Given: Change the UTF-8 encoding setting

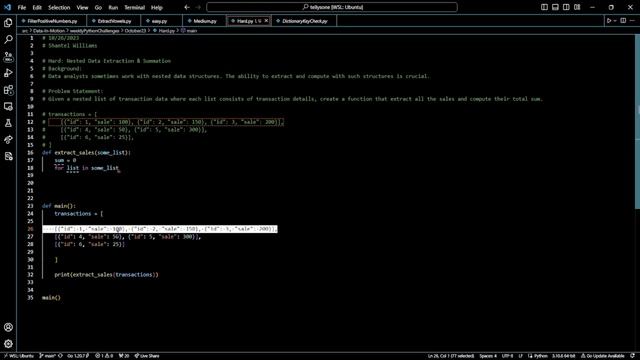Looking at the screenshot, I should (x=507, y=356).
